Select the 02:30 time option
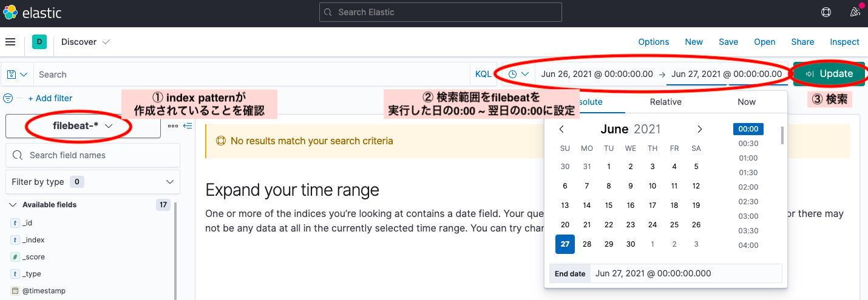This screenshot has width=868, height=300. click(748, 202)
